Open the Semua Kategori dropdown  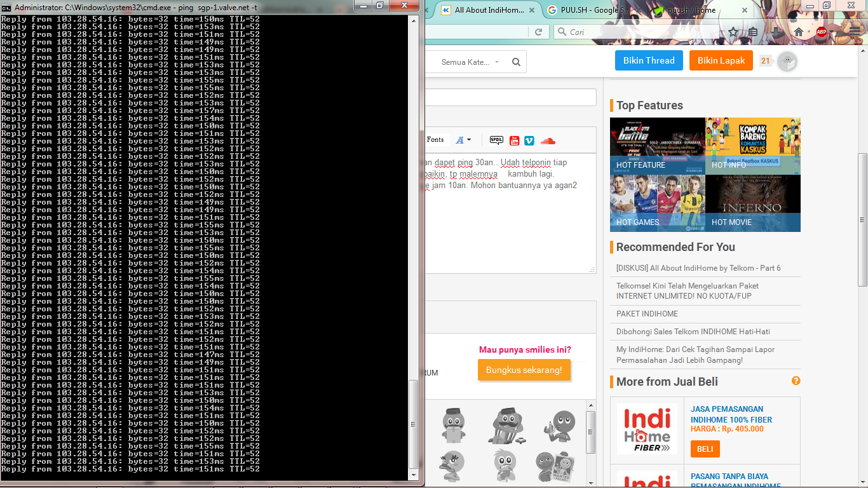470,62
